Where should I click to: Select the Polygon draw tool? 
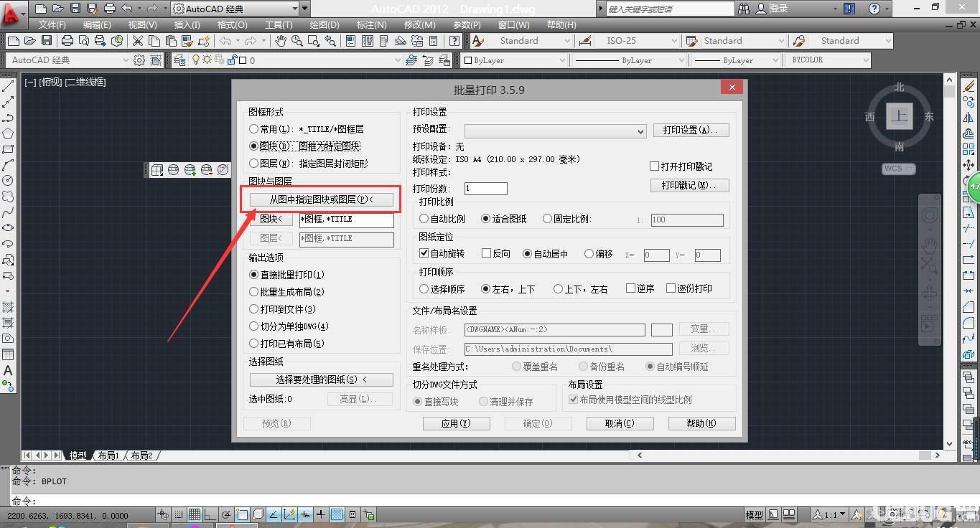[8, 133]
